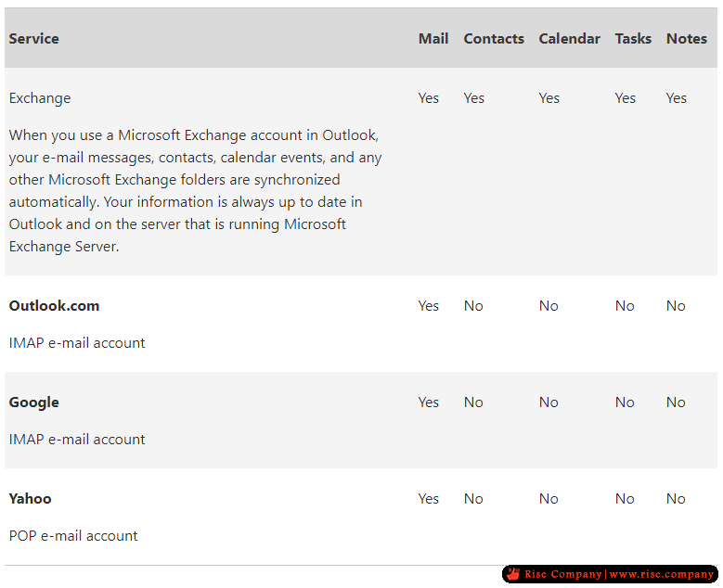
Task: Click the Calendar column header
Action: pos(569,39)
